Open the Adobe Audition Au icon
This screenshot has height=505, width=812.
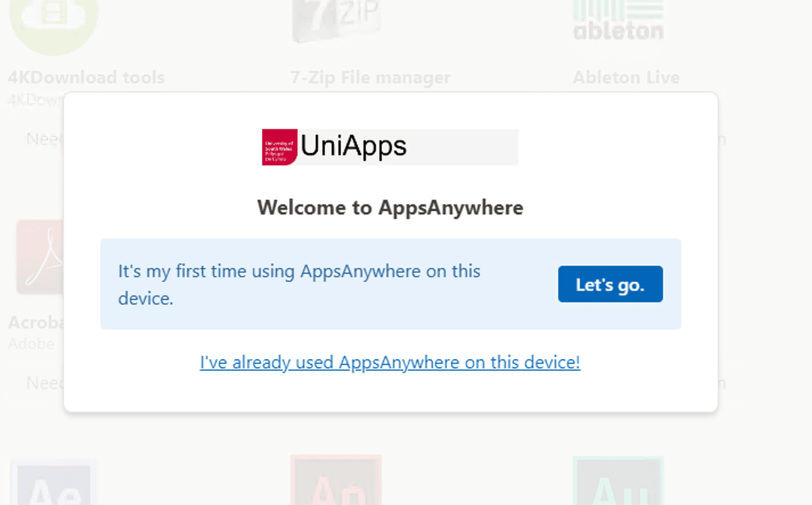(x=618, y=481)
